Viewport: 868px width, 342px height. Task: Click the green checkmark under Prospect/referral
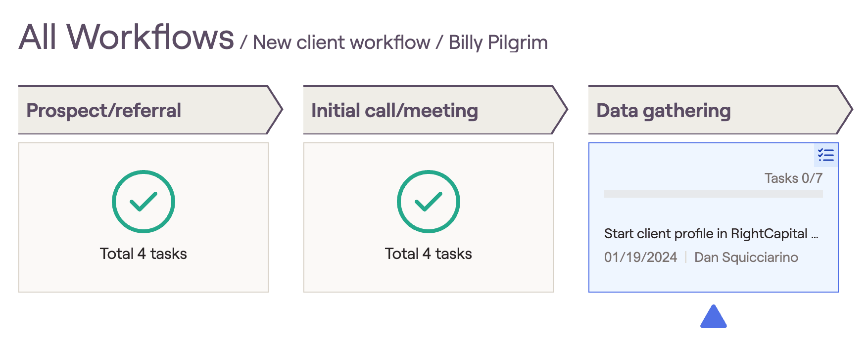(144, 202)
